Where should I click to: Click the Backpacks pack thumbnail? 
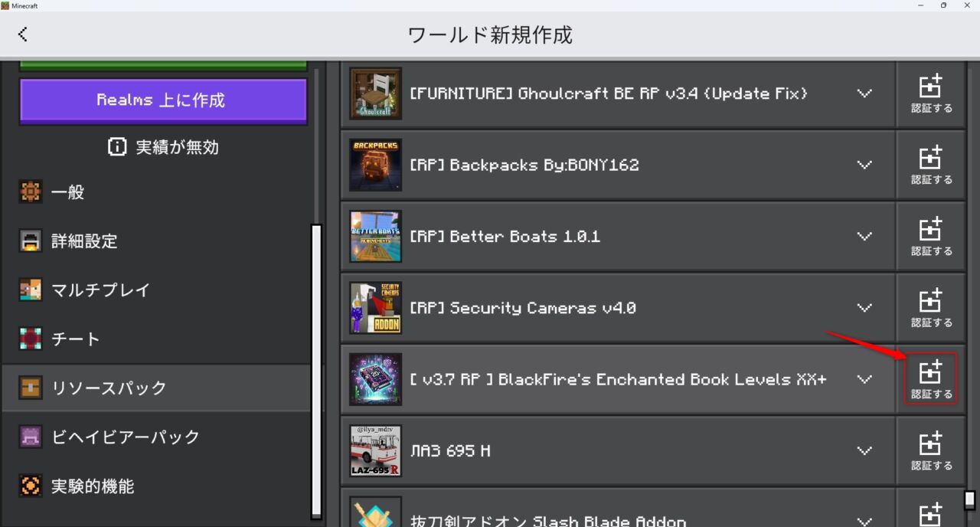375,165
